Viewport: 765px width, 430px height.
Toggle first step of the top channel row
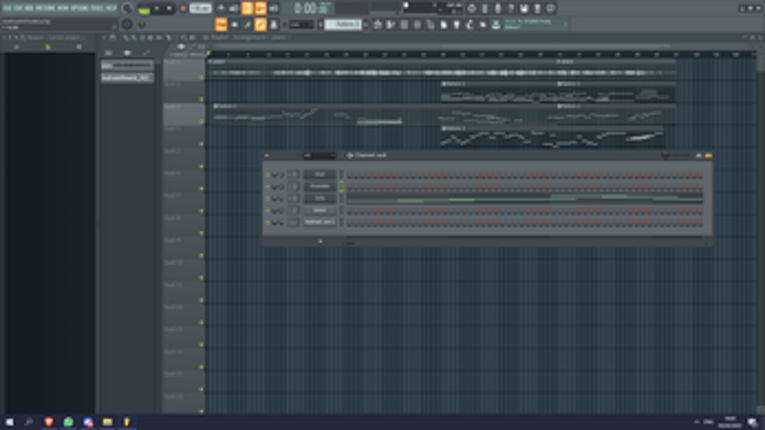349,175
